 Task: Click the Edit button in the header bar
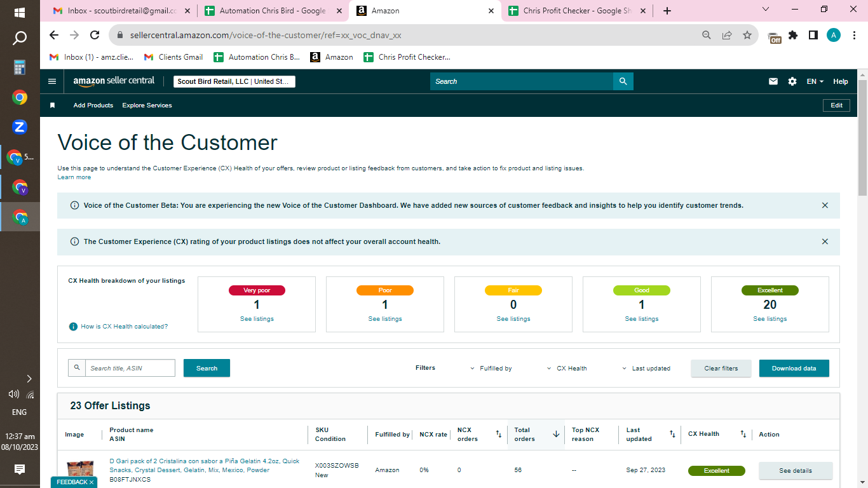point(836,105)
